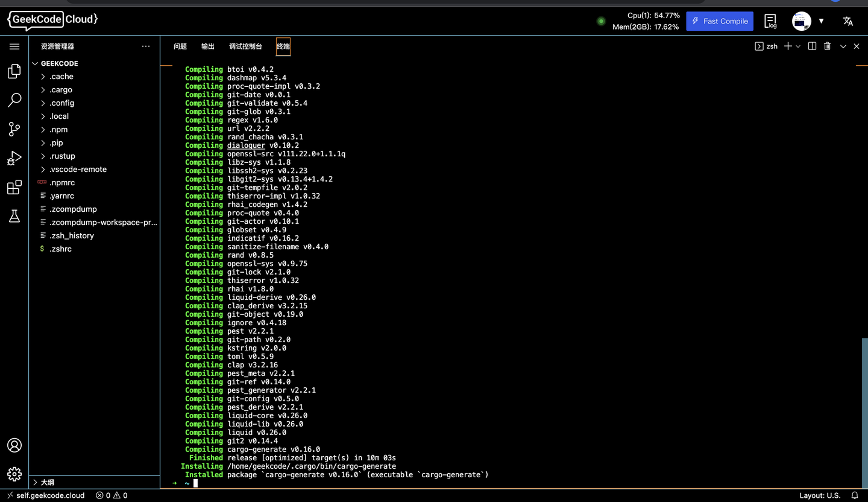Open the Explorer view icon
Viewport: 868px width, 502px height.
14,71
